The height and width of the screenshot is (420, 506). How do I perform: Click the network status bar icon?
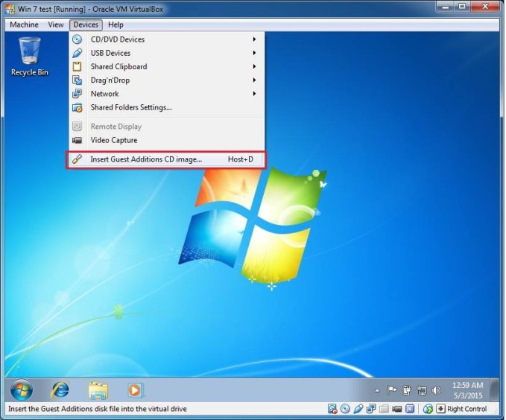(371, 409)
